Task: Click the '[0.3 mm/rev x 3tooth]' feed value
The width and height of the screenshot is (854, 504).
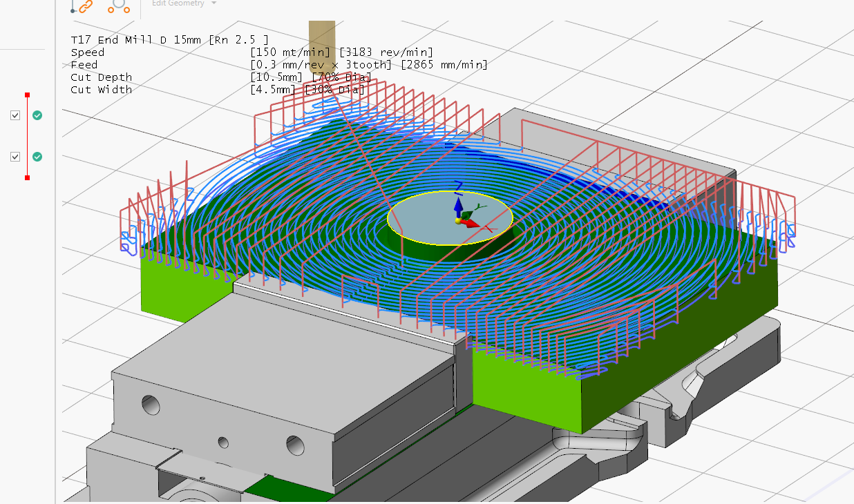Action: [322, 65]
